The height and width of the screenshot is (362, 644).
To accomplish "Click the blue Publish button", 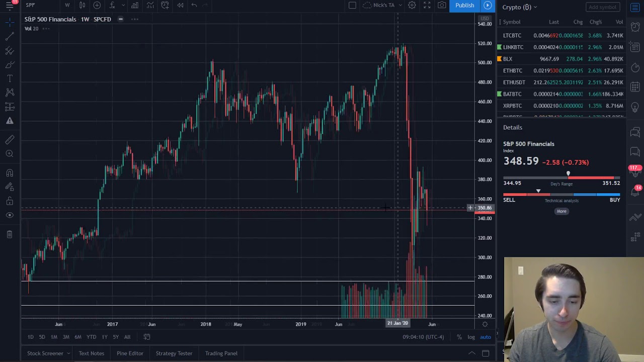I will pyautogui.click(x=464, y=5).
